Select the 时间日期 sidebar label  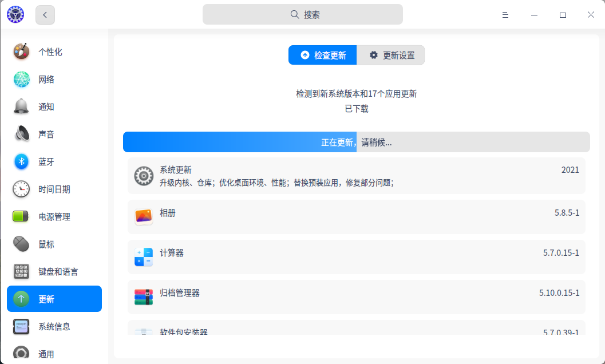coord(54,189)
